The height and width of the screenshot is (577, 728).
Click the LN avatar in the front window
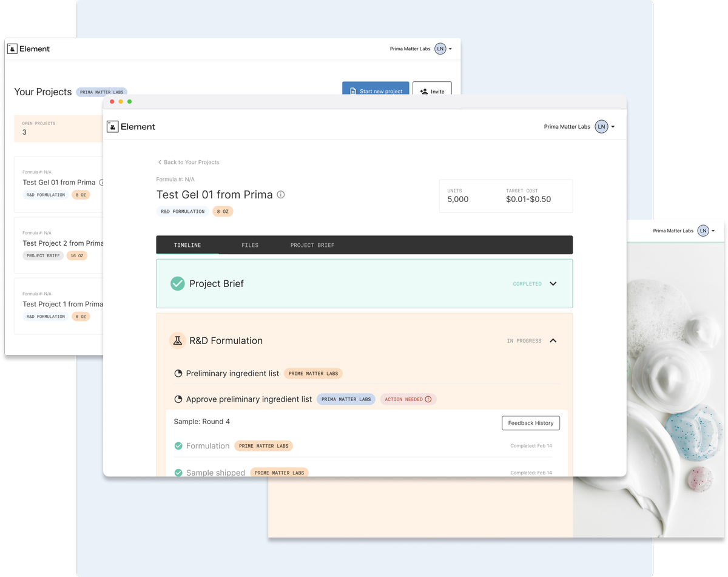[601, 127]
